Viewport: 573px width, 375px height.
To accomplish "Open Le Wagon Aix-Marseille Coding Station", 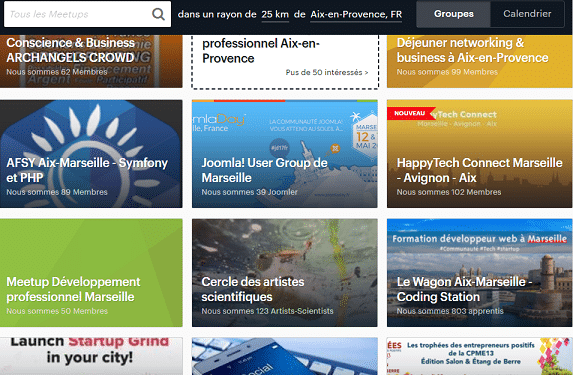I will (479, 273).
